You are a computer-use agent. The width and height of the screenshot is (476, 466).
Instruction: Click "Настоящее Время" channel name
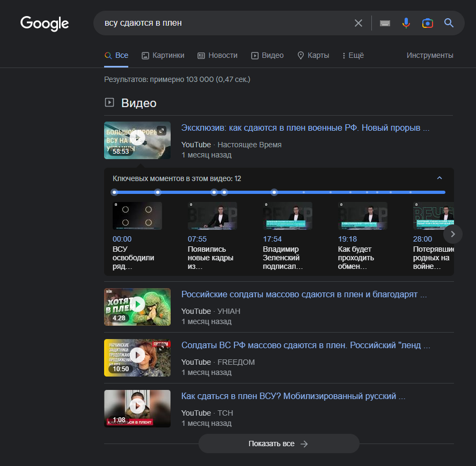point(250,145)
